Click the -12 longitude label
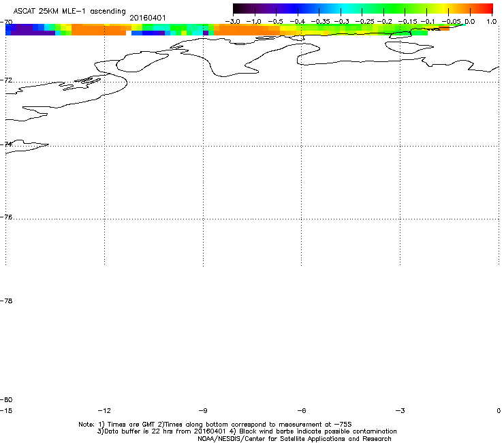Screen dimensions: 504x443 click(x=104, y=410)
